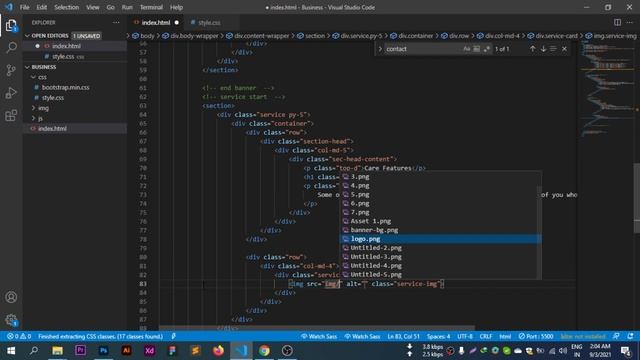Click Ln 83, Col 51 status item
Viewport: 640px width, 360px height.
403,337
